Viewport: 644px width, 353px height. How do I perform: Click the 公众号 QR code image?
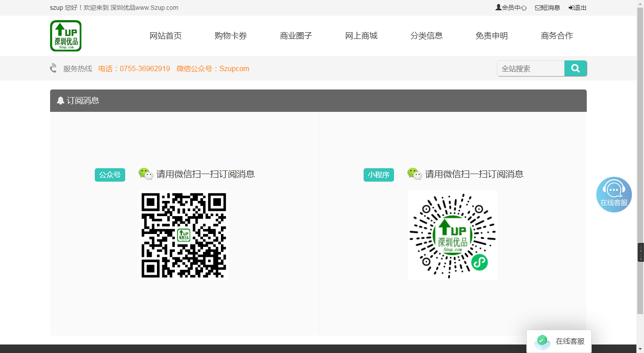point(184,235)
